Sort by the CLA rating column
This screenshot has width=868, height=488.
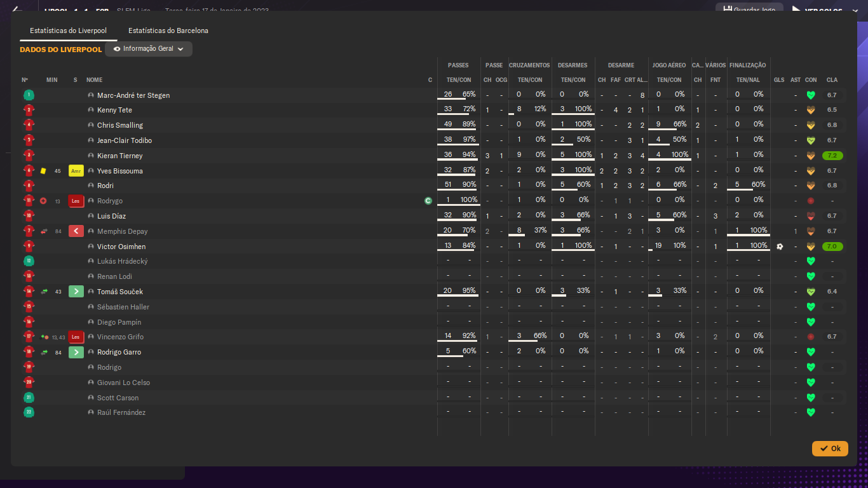click(x=832, y=80)
